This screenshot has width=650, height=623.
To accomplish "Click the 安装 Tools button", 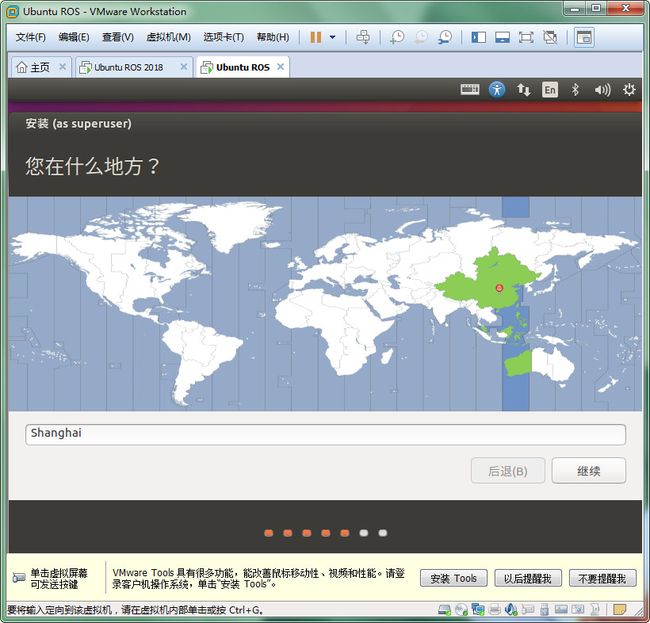I will (454, 578).
